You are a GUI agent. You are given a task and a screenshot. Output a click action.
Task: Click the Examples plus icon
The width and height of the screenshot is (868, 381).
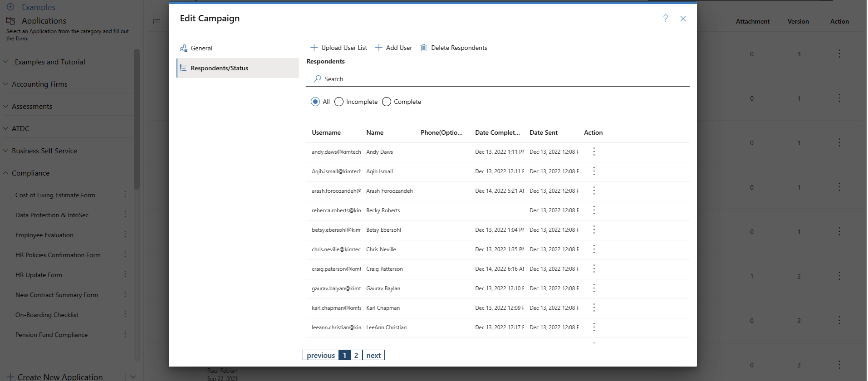[10, 7]
